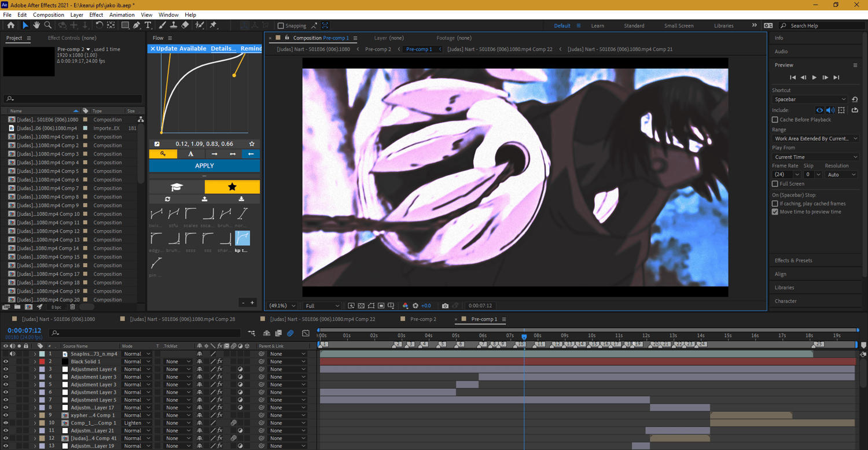Open viewer resolution Full dropdown
The image size is (868, 450).
point(322,305)
